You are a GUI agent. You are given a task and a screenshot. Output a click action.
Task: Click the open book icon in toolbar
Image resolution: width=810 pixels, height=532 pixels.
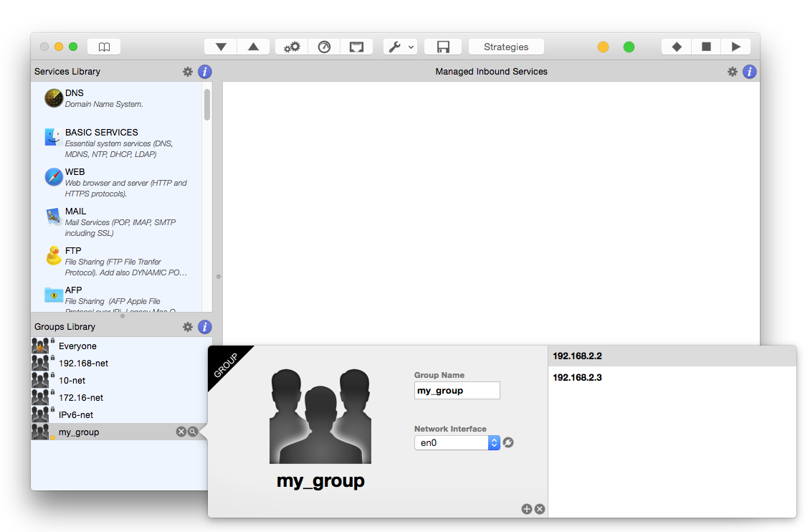pyautogui.click(x=104, y=47)
